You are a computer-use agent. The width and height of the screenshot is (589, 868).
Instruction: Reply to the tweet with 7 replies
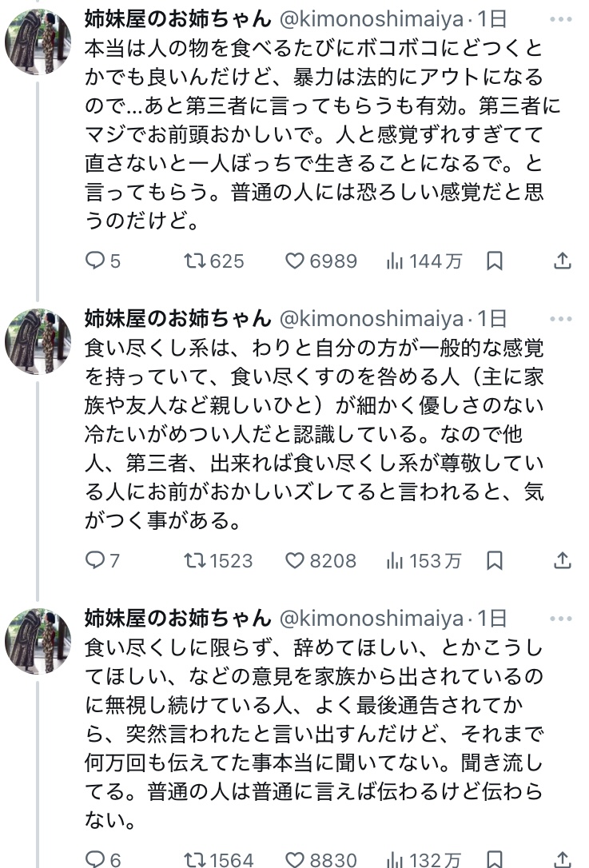coord(96,561)
